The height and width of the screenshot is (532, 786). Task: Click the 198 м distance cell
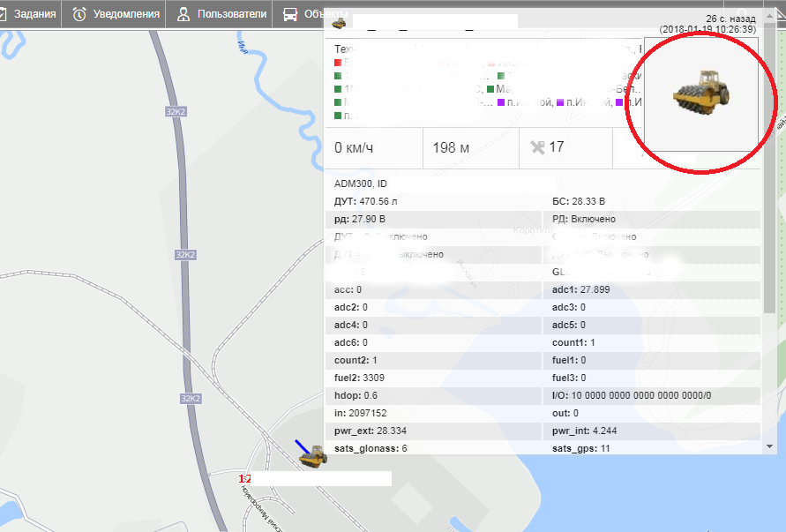(451, 147)
